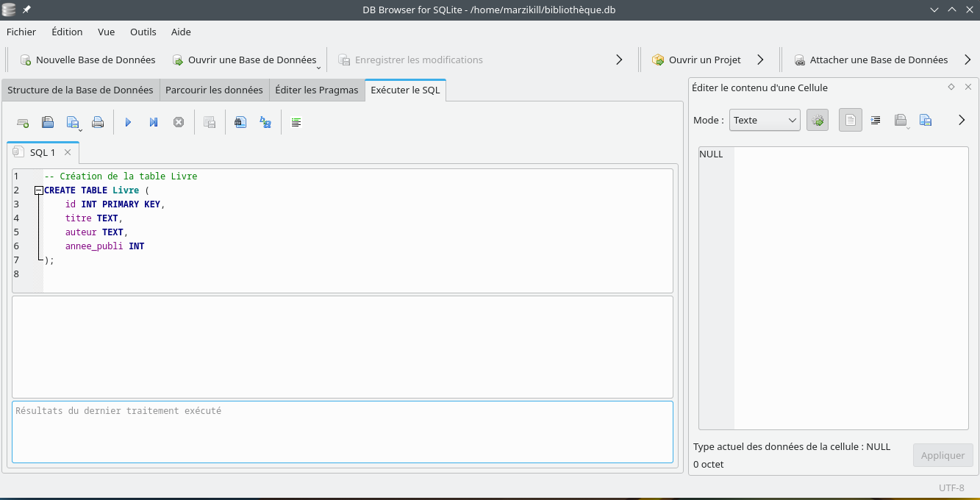Click the pin icon in title bar
This screenshot has height=500, width=980.
26,10
